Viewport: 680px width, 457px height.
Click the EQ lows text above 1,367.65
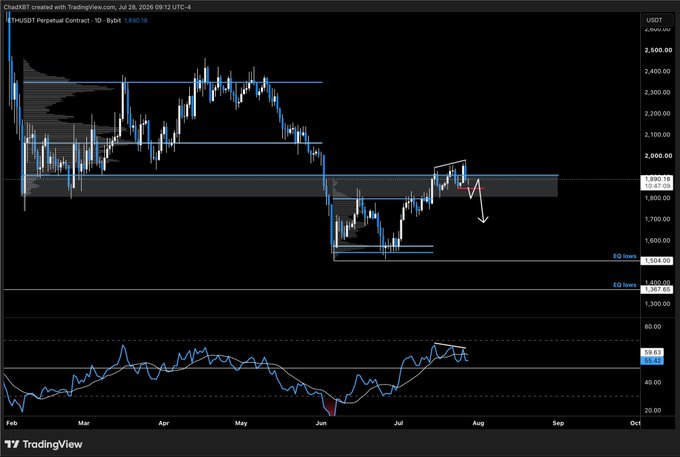point(624,285)
